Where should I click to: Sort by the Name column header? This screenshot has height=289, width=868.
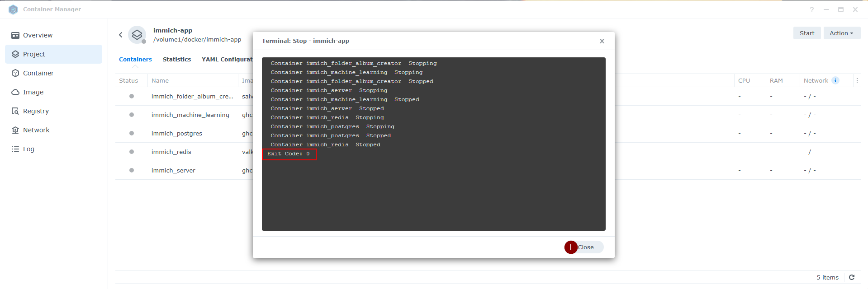tap(160, 80)
